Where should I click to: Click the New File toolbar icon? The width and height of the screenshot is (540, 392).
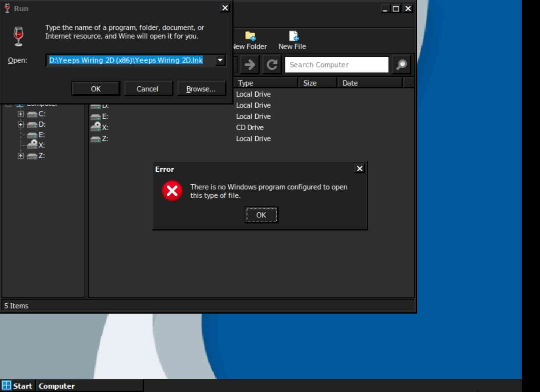click(x=293, y=36)
